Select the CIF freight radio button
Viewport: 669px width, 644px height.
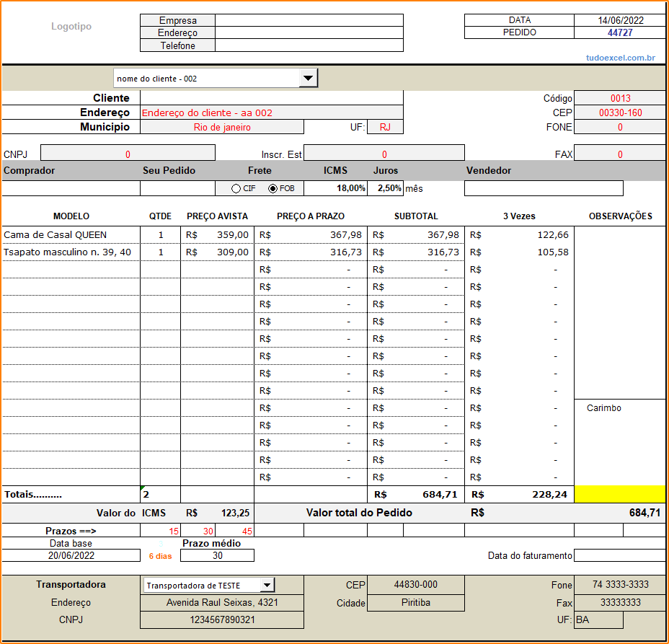point(236,189)
